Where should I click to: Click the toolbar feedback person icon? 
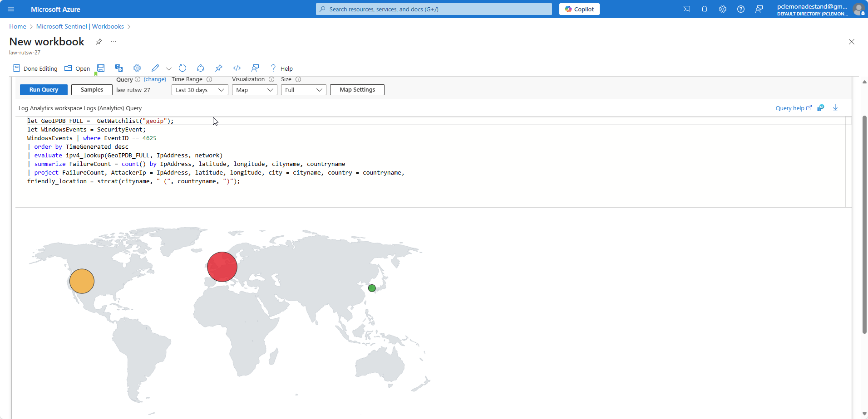click(x=255, y=68)
